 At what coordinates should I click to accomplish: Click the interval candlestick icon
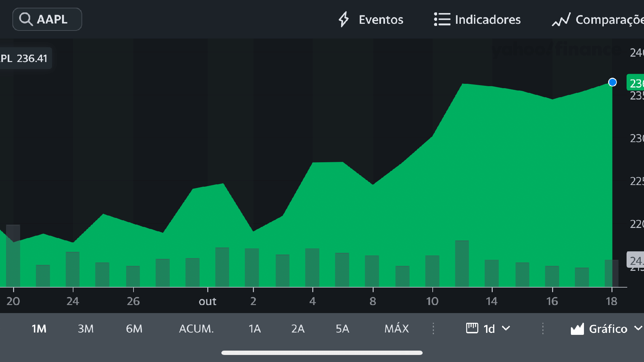point(472,328)
